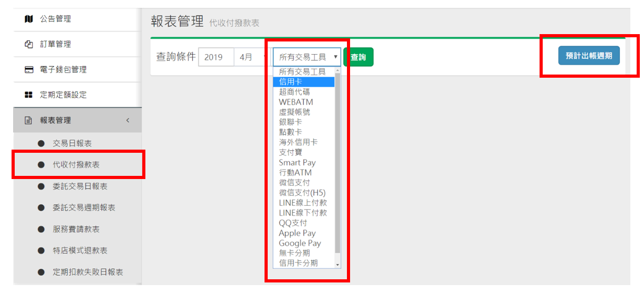Open 交易日報表 report
The image size is (644, 294).
[x=72, y=143]
